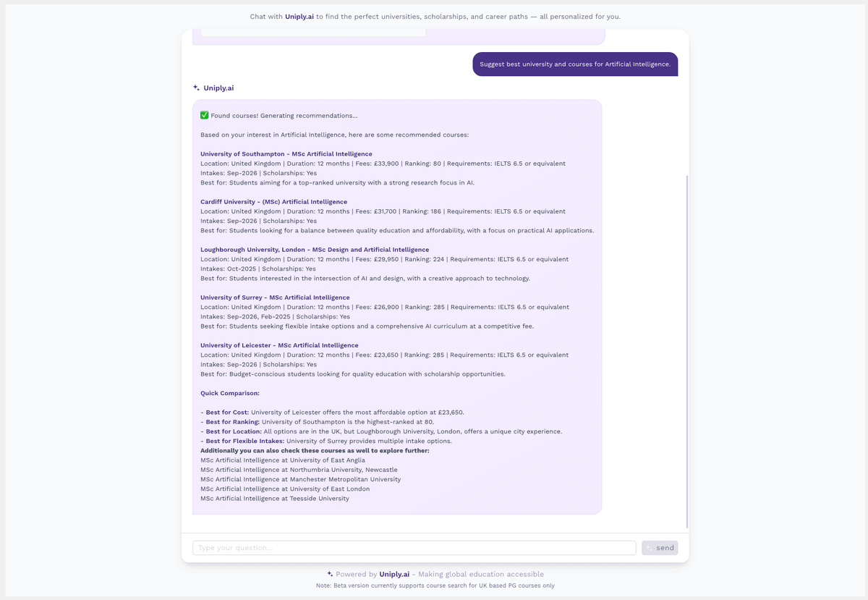Open University of Surrey MSc Artificial Intelligence
The height and width of the screenshot is (600, 868).
[273, 297]
